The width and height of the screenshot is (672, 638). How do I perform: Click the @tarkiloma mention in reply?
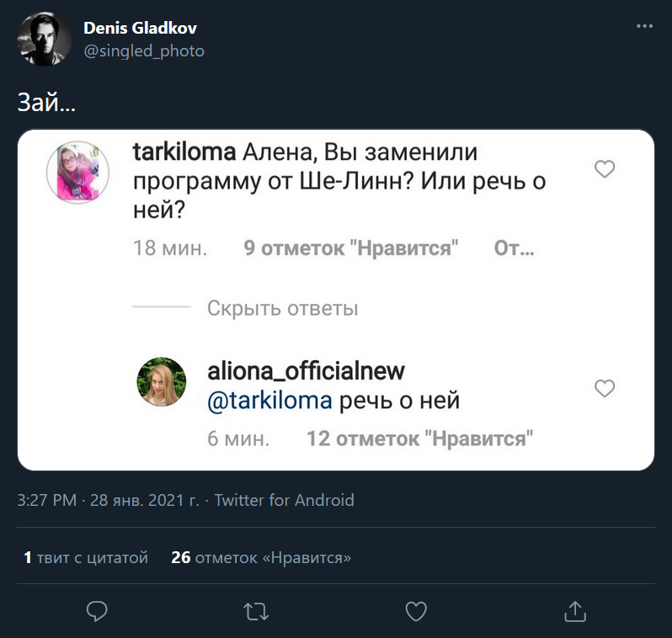269,401
